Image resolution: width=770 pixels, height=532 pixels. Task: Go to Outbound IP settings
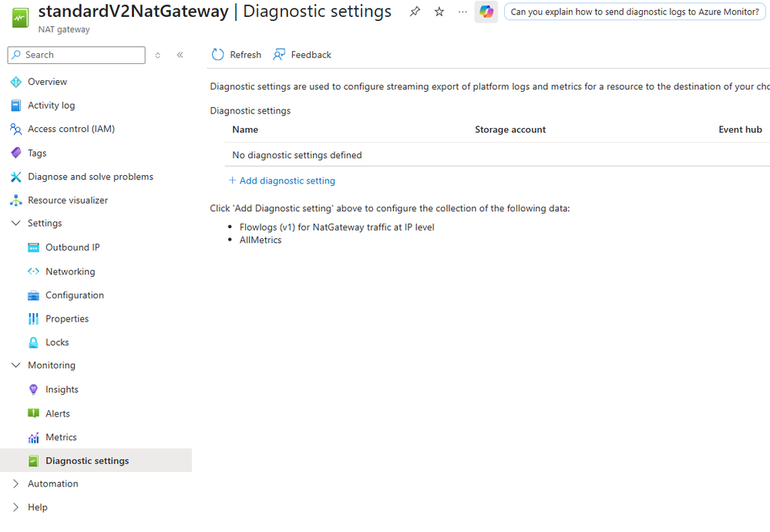pos(72,247)
